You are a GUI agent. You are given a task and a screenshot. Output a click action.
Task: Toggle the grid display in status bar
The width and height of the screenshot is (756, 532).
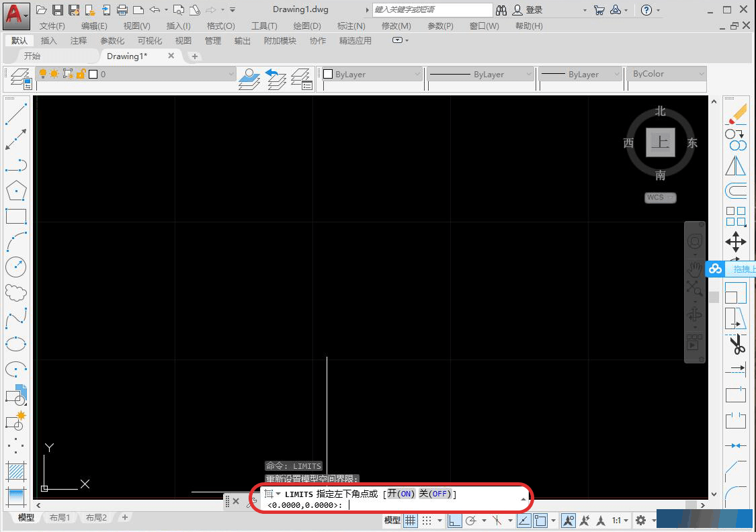(411, 521)
